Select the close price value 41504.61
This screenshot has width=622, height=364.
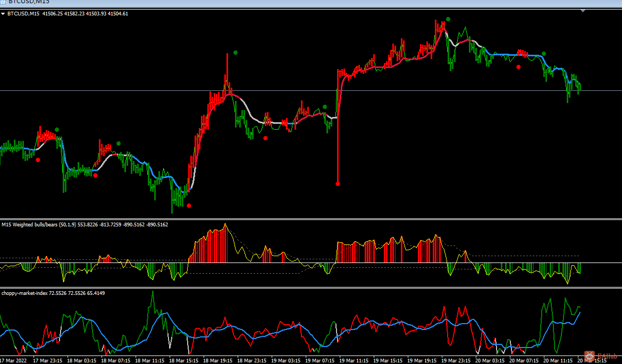point(118,13)
